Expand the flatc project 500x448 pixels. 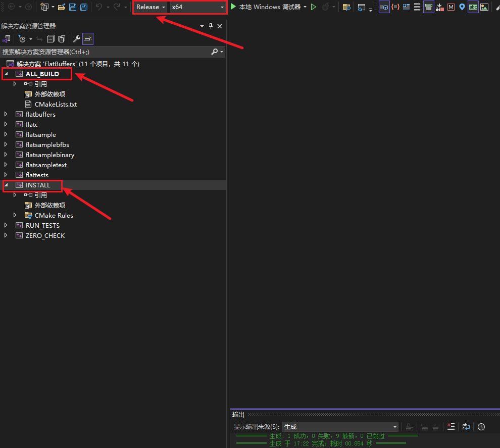[6, 124]
